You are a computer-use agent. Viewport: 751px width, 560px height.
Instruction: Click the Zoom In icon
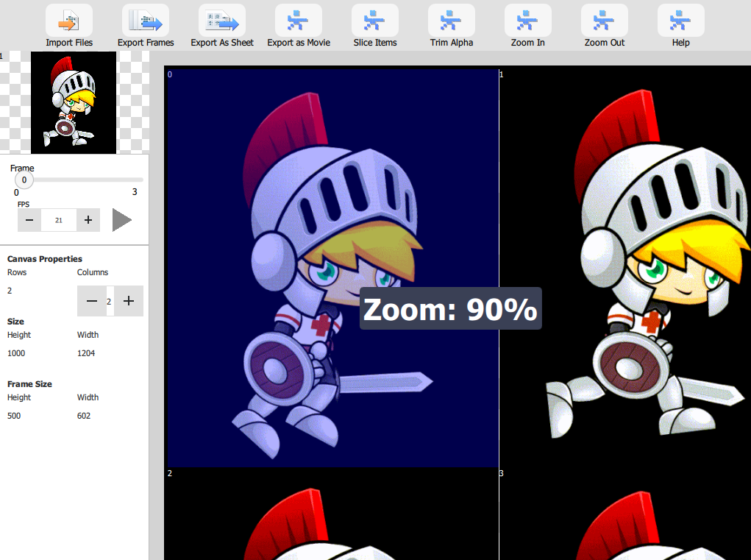[x=528, y=21]
